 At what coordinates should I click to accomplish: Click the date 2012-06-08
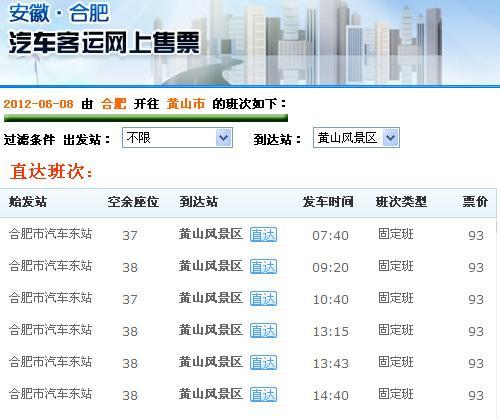tap(38, 104)
